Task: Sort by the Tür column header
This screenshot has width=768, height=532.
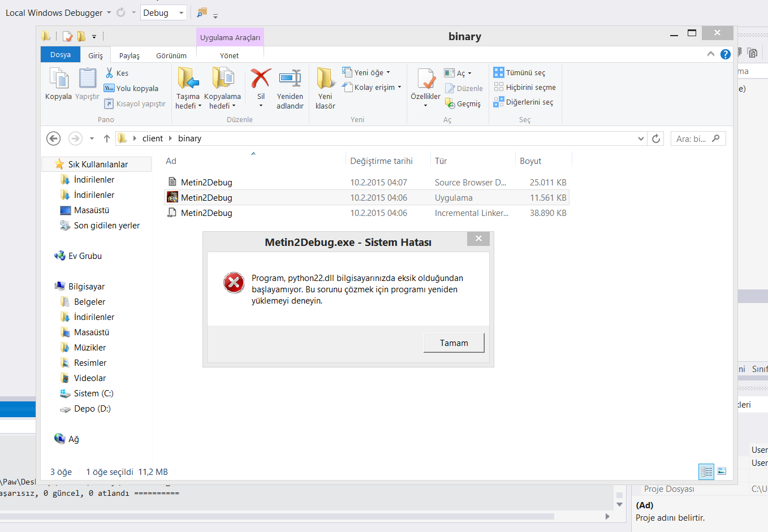Action: [x=441, y=161]
